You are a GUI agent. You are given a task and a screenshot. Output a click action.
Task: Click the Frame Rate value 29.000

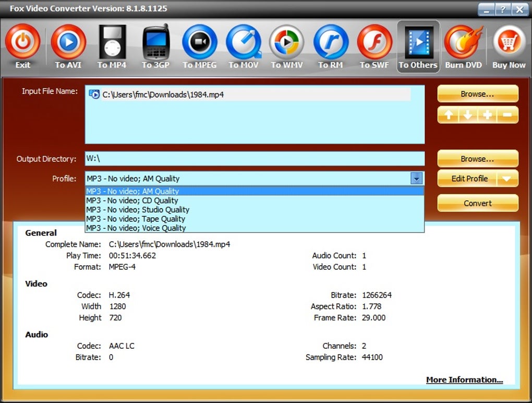coord(373,317)
